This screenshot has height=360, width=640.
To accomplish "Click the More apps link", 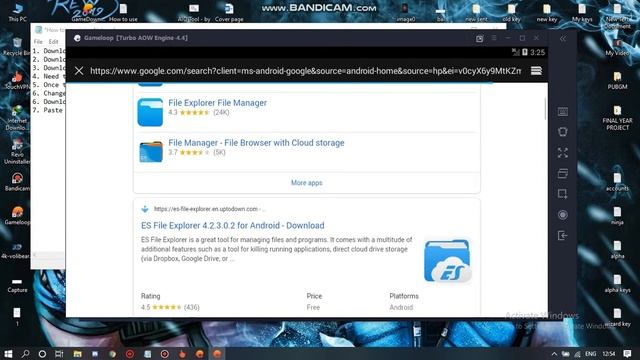I will (x=307, y=183).
